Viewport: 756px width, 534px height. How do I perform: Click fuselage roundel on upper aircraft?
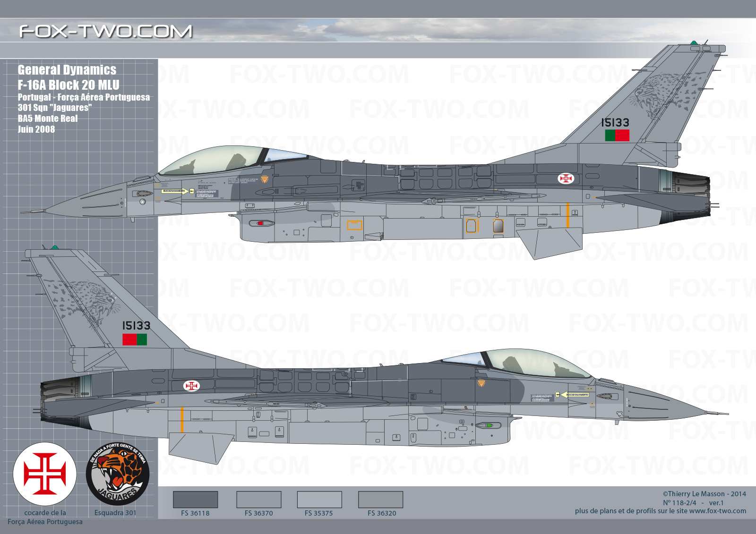tap(566, 178)
